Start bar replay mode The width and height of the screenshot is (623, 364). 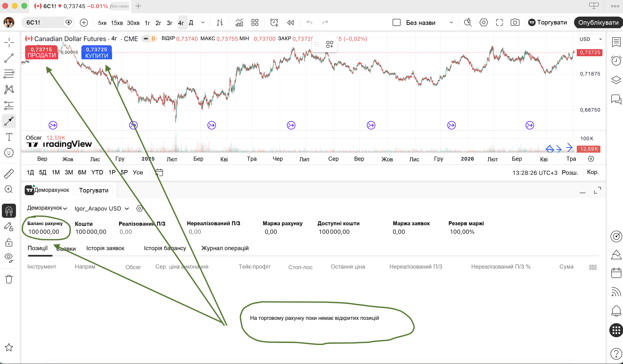[x=291, y=22]
